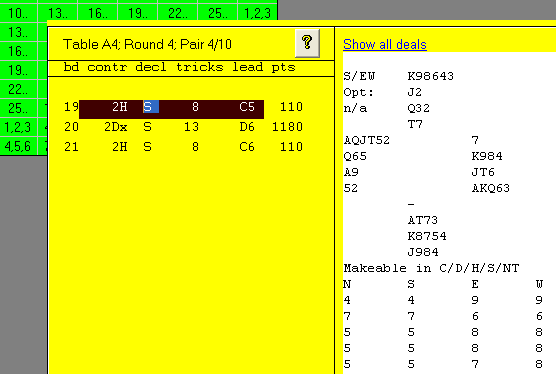Click lead D6 in board 20 row
This screenshot has height=374, width=556.
pos(247,127)
